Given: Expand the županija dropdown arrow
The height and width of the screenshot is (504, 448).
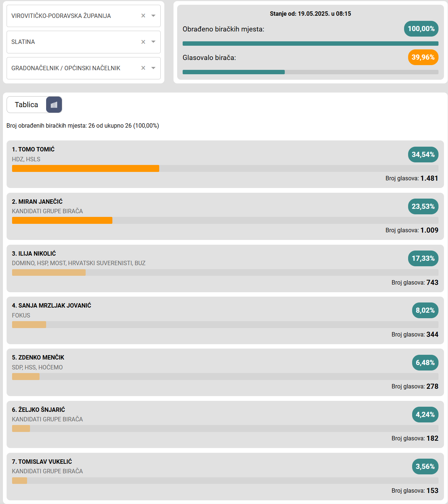Looking at the screenshot, I should pos(153,16).
